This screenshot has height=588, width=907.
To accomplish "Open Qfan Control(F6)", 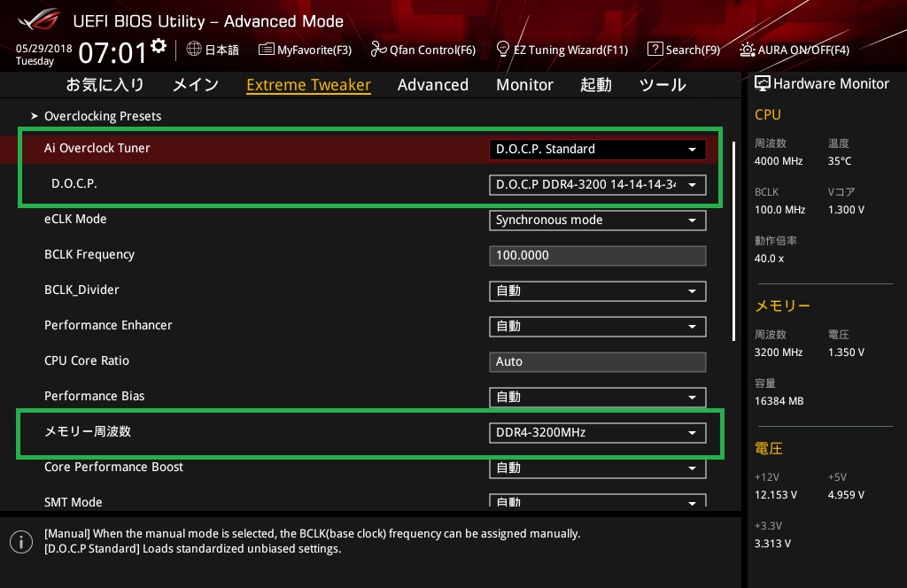I will point(422,50).
